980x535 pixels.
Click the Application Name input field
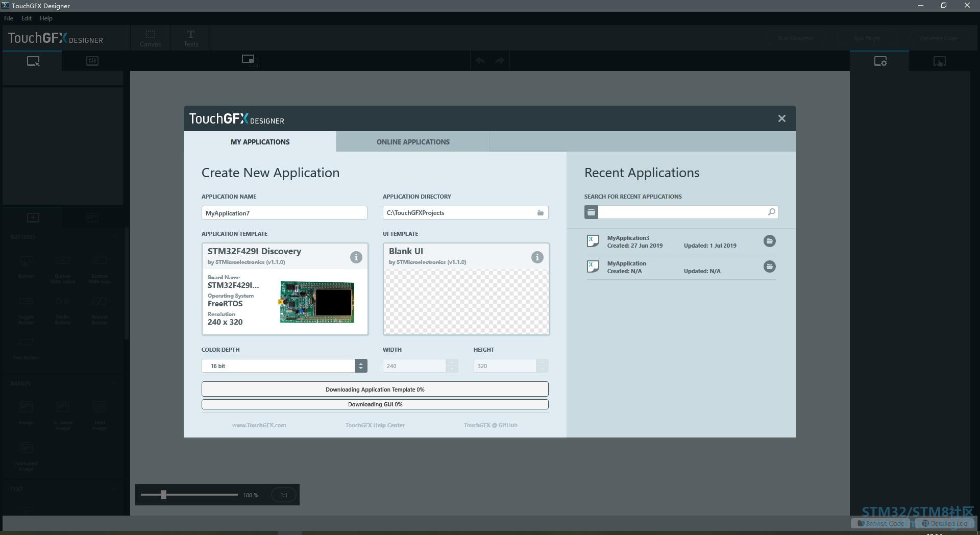coord(284,213)
